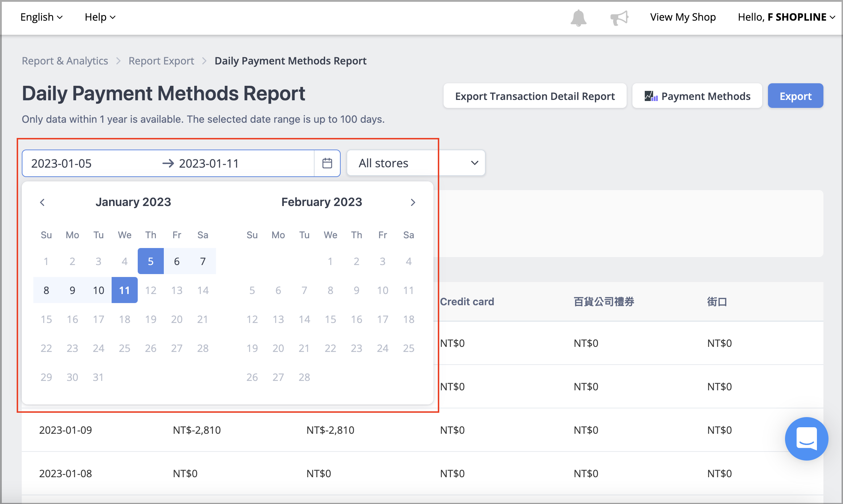Click 百貨公司禮券 column header
843x504 pixels.
(604, 302)
